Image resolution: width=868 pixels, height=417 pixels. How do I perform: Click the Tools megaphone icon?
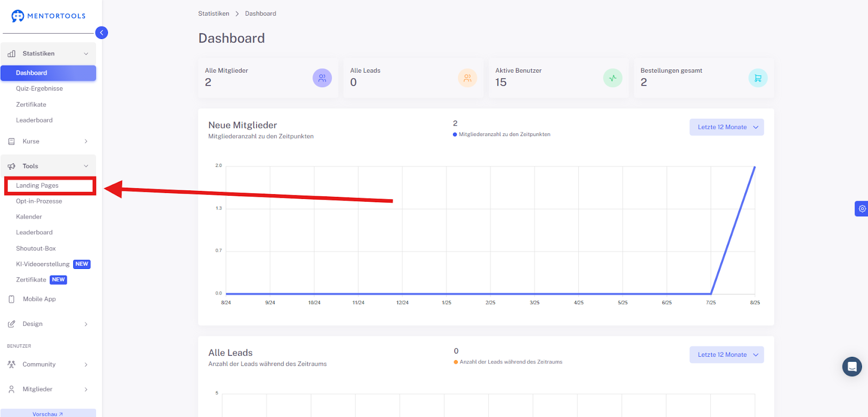[11, 166]
